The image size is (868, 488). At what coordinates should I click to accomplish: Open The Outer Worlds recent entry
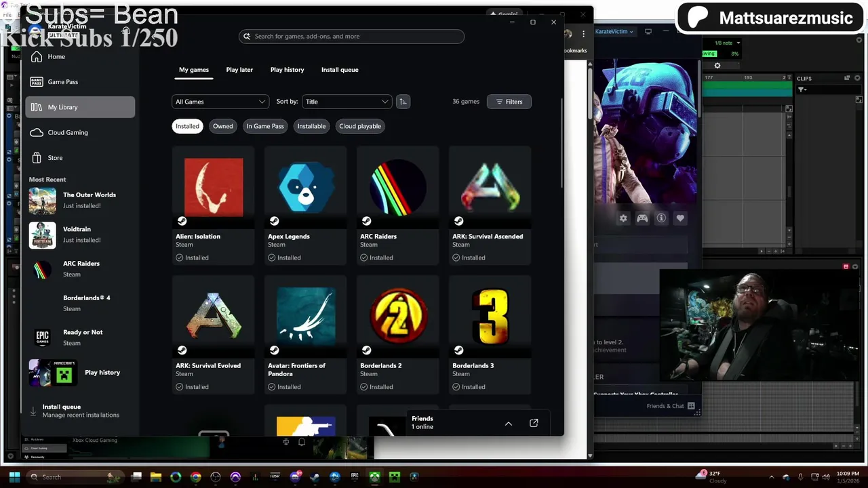80,201
